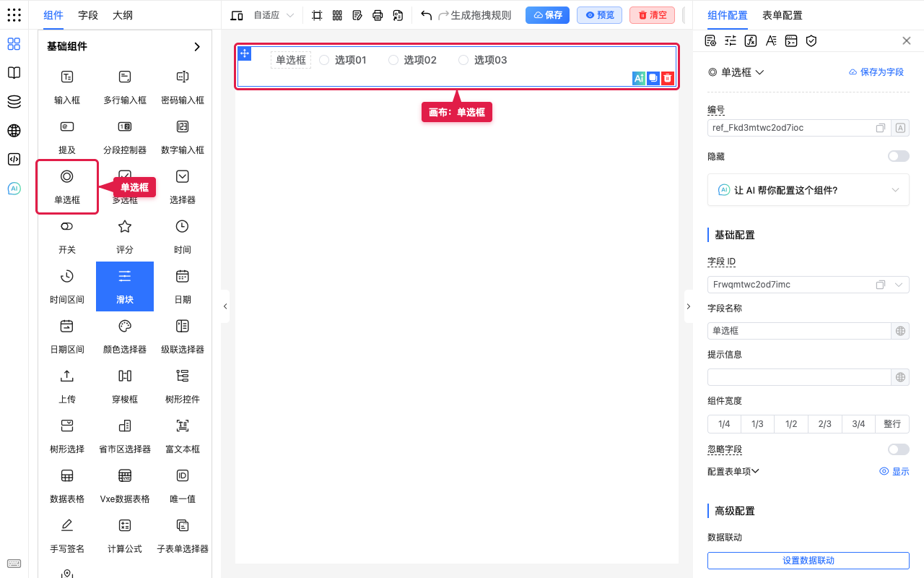Select the 富文本框 component

coord(183,436)
